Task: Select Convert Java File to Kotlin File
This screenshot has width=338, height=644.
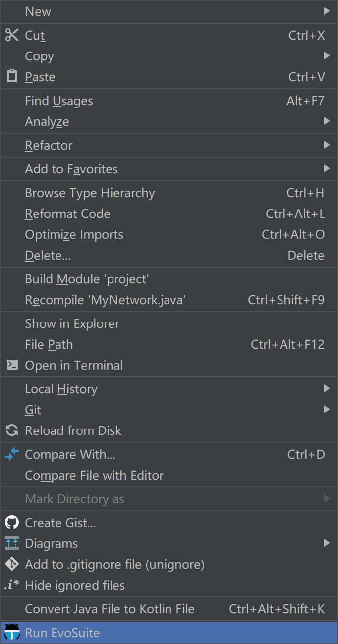Action: [169, 609]
